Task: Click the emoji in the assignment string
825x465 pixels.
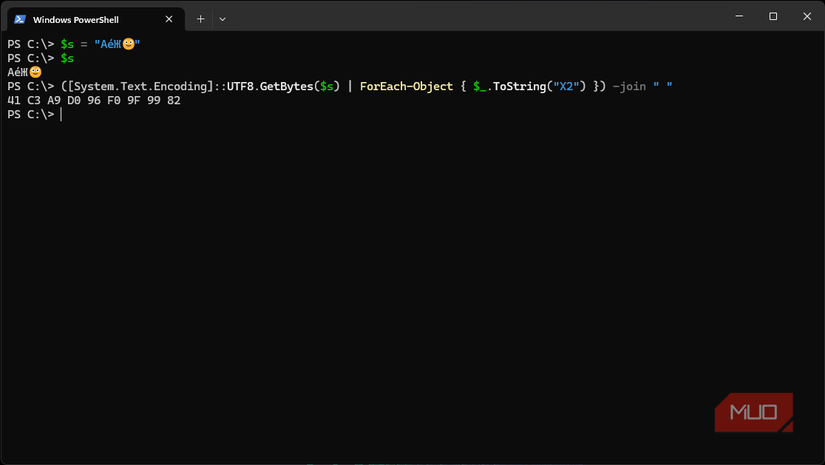Action: [128, 44]
